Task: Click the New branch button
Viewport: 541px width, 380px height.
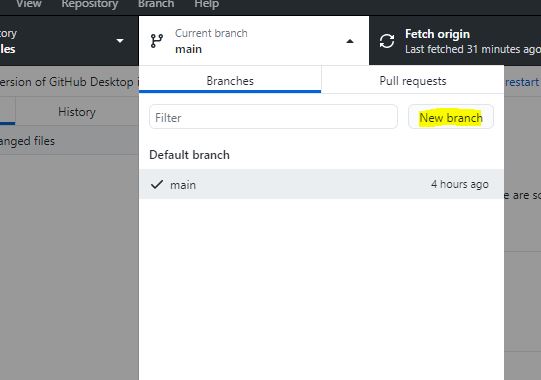Action: click(x=451, y=117)
